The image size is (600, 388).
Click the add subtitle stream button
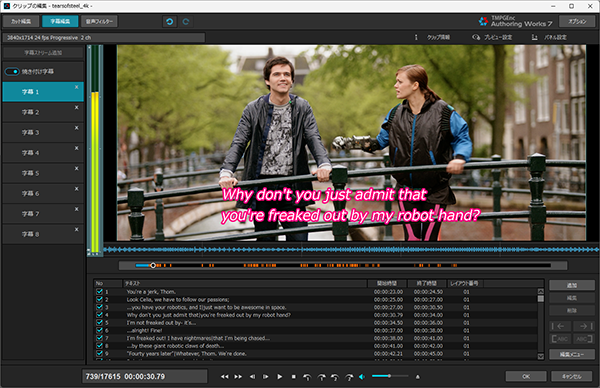[43, 52]
